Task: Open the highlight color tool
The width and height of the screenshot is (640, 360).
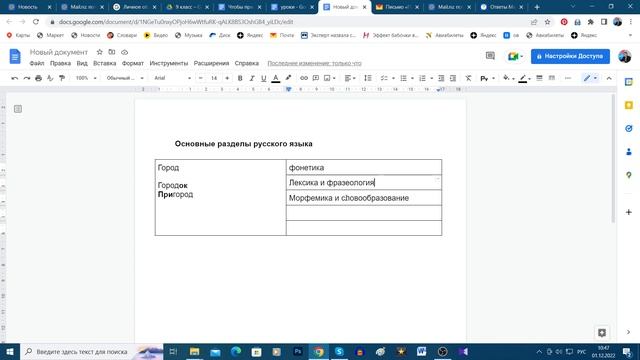Action: (288, 78)
